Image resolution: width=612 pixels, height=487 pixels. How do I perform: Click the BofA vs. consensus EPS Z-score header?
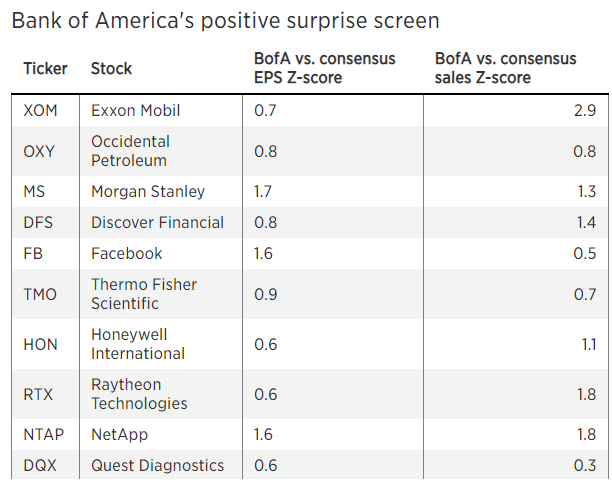point(325,68)
